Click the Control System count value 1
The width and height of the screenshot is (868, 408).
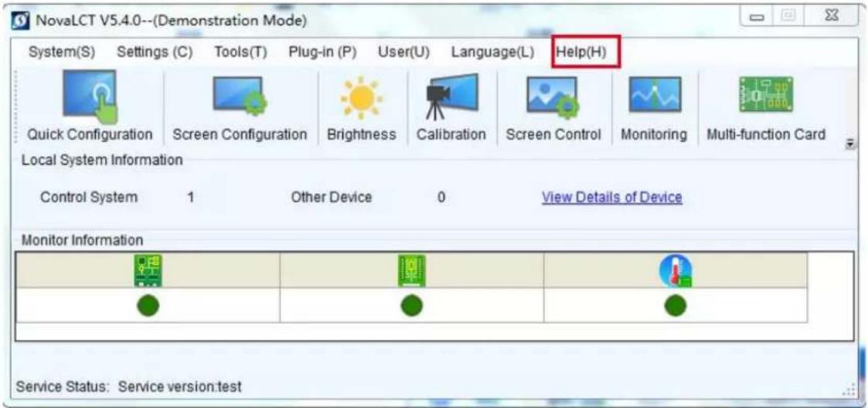click(190, 197)
